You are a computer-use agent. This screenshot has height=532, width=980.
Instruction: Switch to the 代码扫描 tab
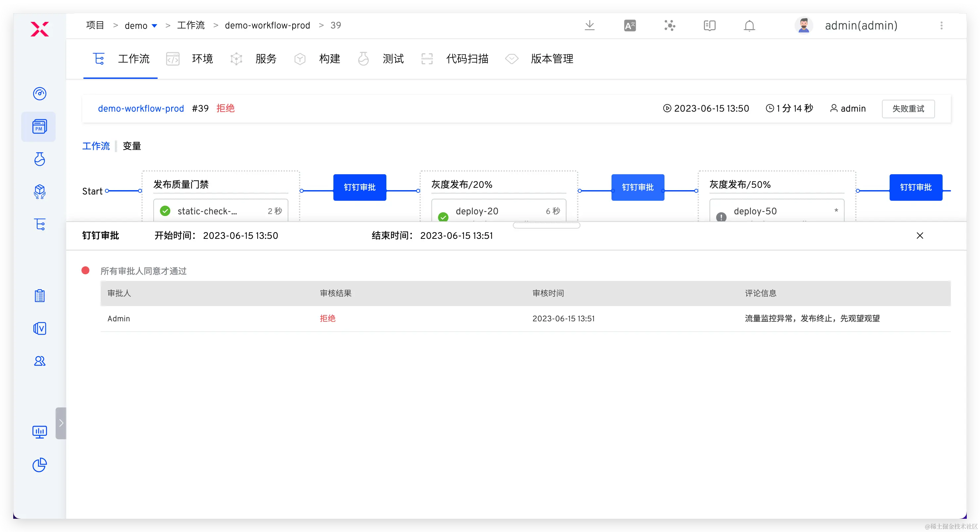(467, 59)
